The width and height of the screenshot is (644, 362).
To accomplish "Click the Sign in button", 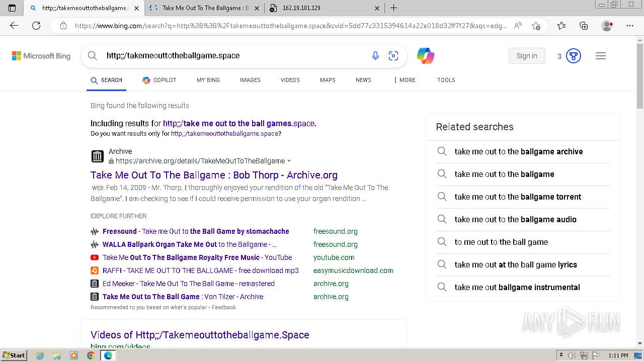I will 527,56.
